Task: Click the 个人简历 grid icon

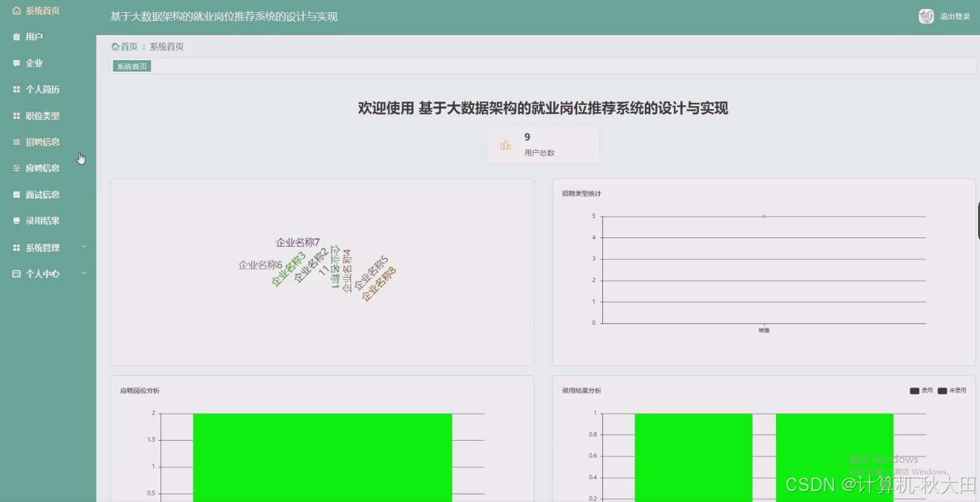Action: (17, 90)
